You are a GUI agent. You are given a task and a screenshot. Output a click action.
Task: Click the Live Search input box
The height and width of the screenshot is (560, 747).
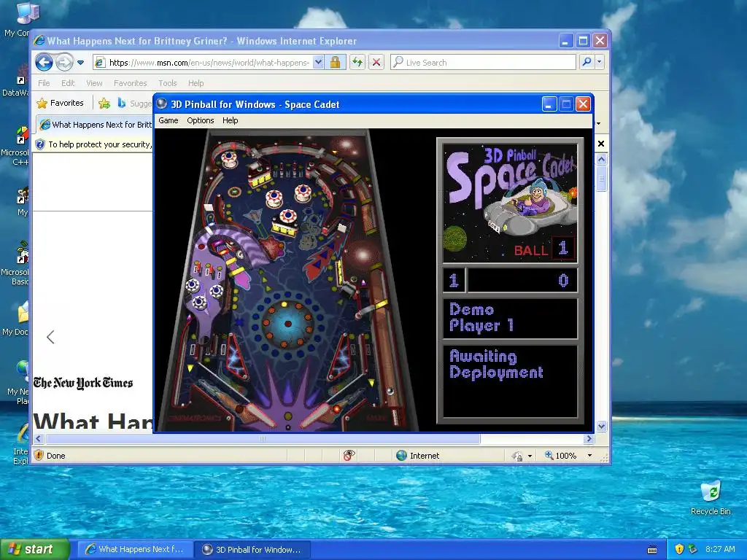coord(483,63)
